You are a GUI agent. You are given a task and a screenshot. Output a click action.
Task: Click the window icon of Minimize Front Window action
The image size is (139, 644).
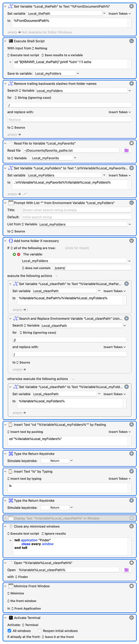[x=11, y=586]
